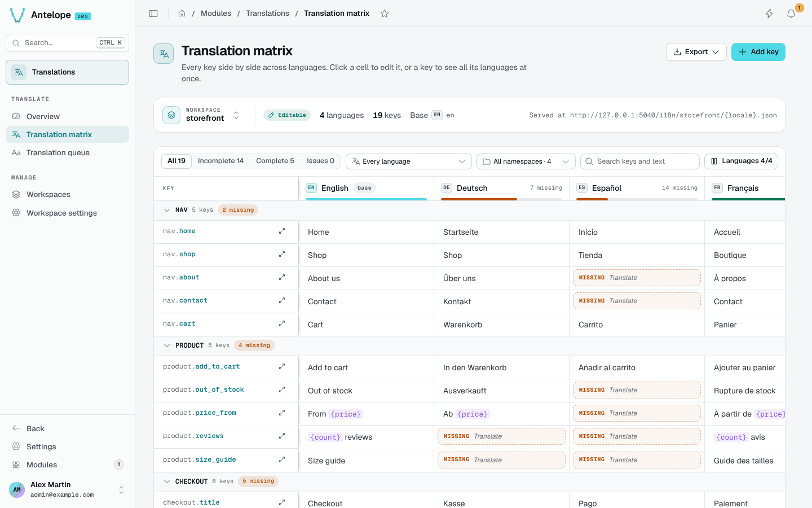812x508 pixels.
Task: Open the Export dropdown
Action: pos(696,52)
